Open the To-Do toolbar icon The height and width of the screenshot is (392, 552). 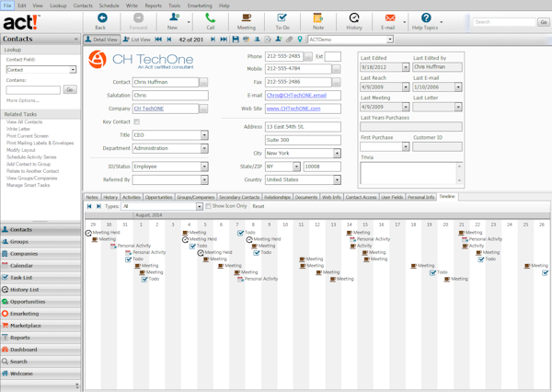pyautogui.click(x=282, y=19)
